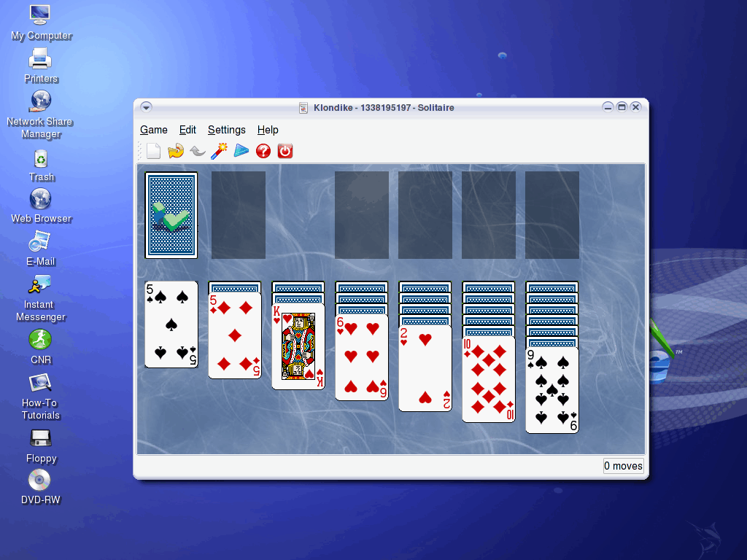
Task: Select the Instant Messenger desktop icon
Action: click(x=41, y=298)
